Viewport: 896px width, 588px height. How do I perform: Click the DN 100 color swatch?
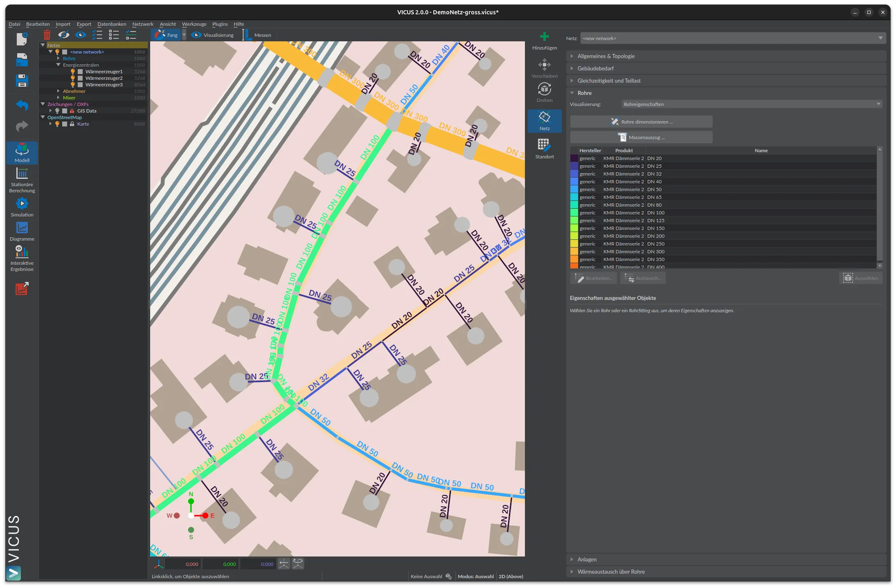coord(574,213)
